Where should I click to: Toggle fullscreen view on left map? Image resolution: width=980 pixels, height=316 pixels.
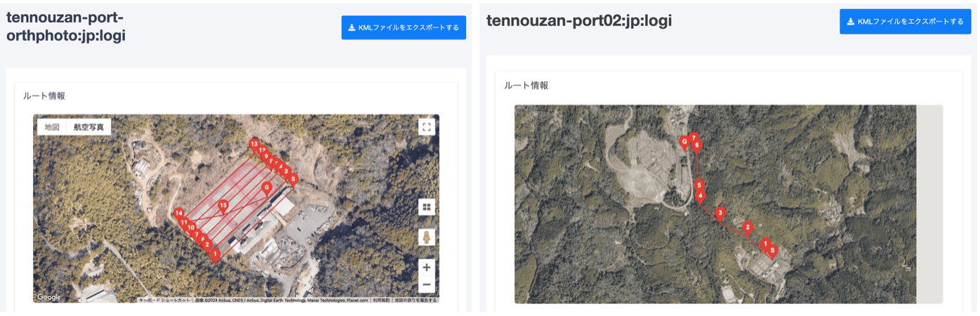pos(426,126)
